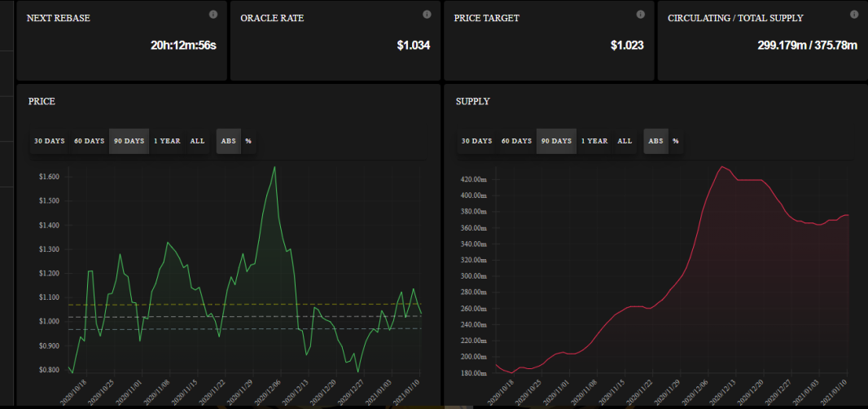Click the $1.000 price axis label
Image resolution: width=868 pixels, height=409 pixels.
[x=48, y=322]
